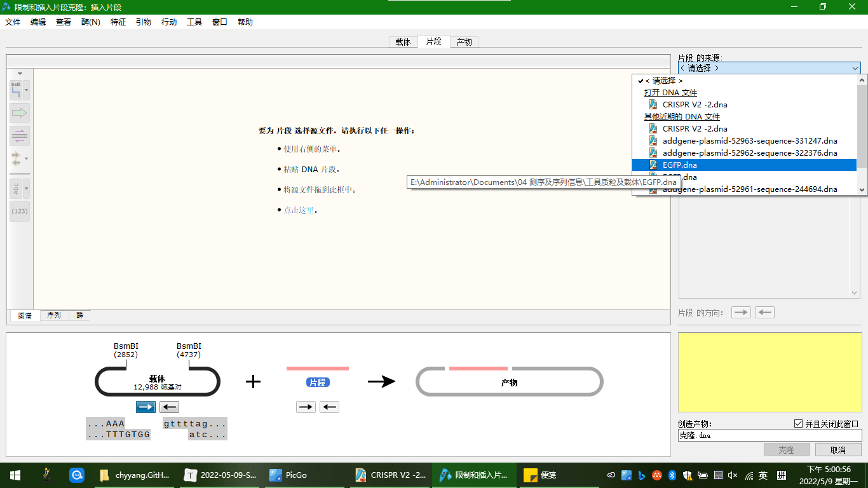Screen dimensions: 868x488
Task: Open the 窗口 menu
Action: [220, 22]
